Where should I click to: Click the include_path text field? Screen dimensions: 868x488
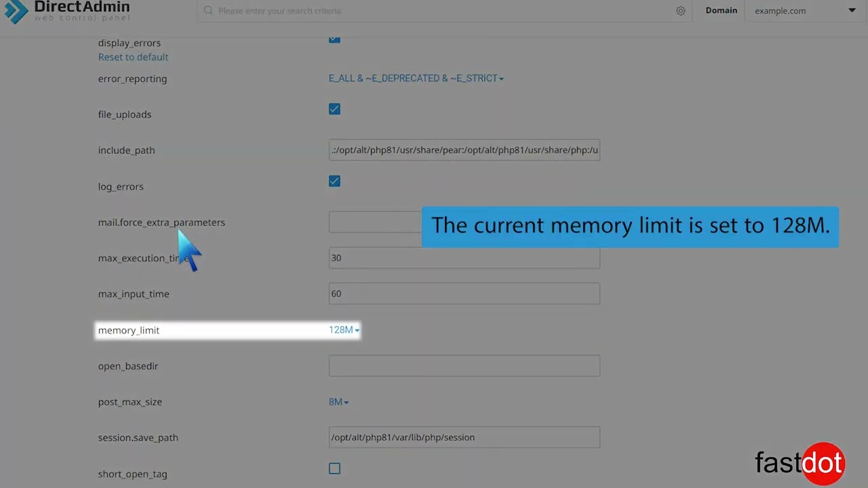tap(464, 150)
